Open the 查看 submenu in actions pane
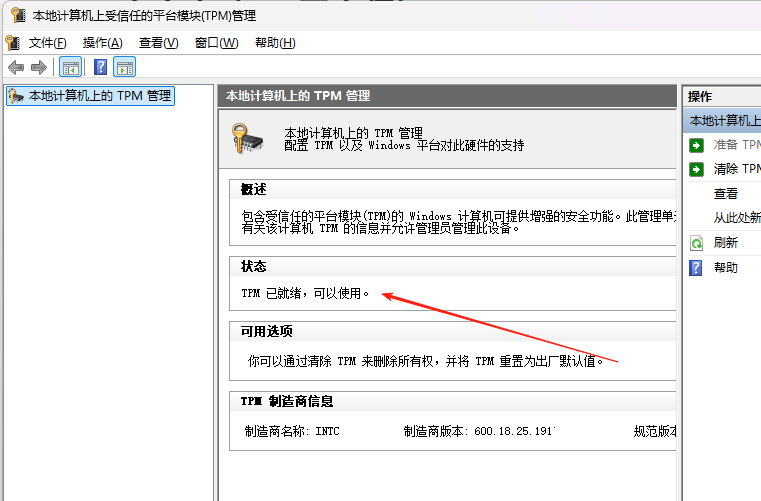Viewport: 761px width, 501px height. [725, 194]
